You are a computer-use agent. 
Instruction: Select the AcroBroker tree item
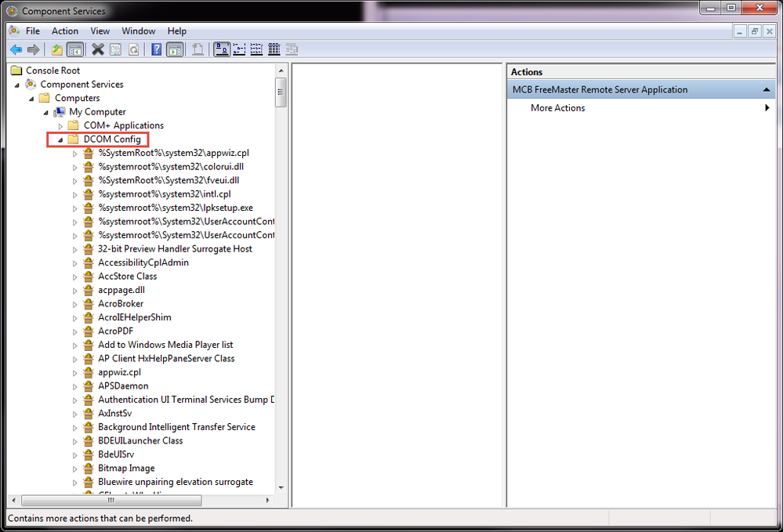pos(122,303)
